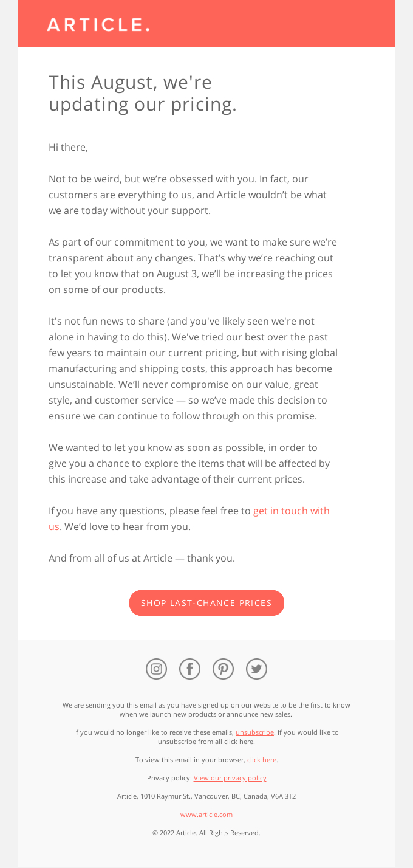413x868 pixels.
Task: Open 'click here' view-in-browser link
Action: [x=262, y=760]
